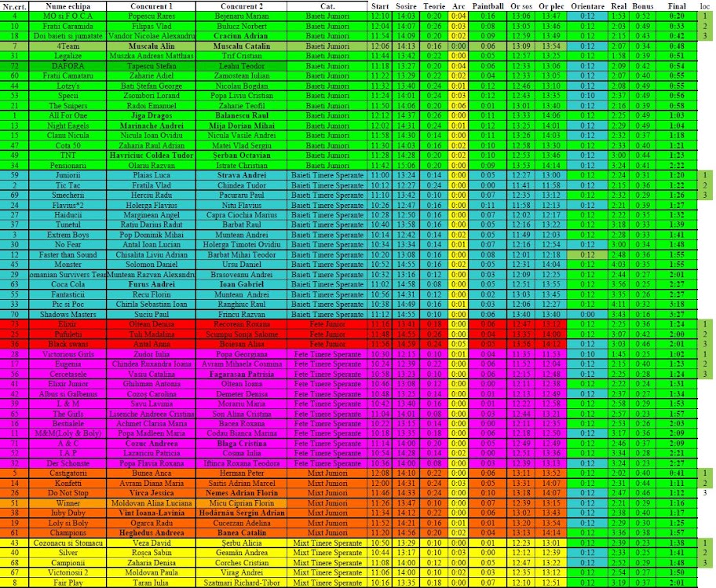Click team name 'Lotzy's'
The width and height of the screenshot is (716, 588).
click(x=68, y=86)
